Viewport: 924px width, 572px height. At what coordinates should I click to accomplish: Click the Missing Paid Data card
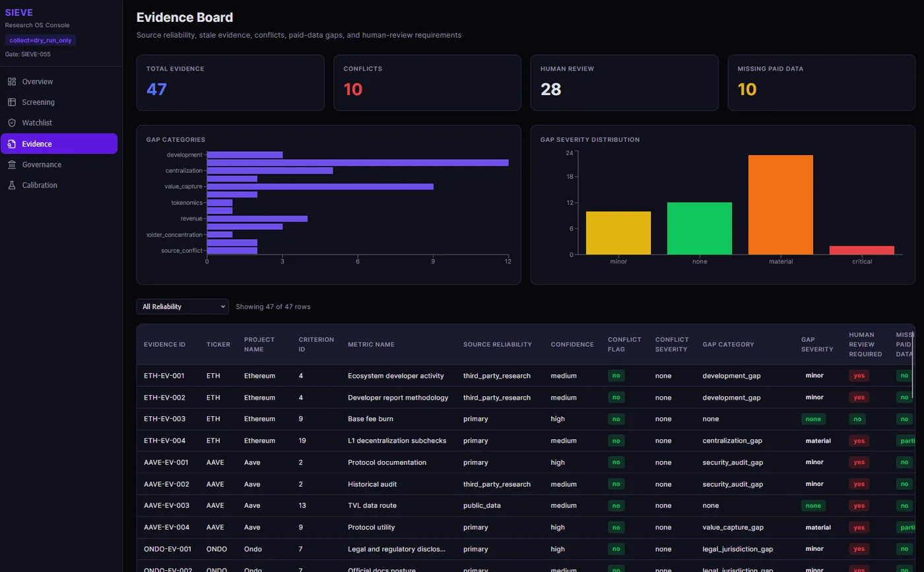tap(821, 83)
